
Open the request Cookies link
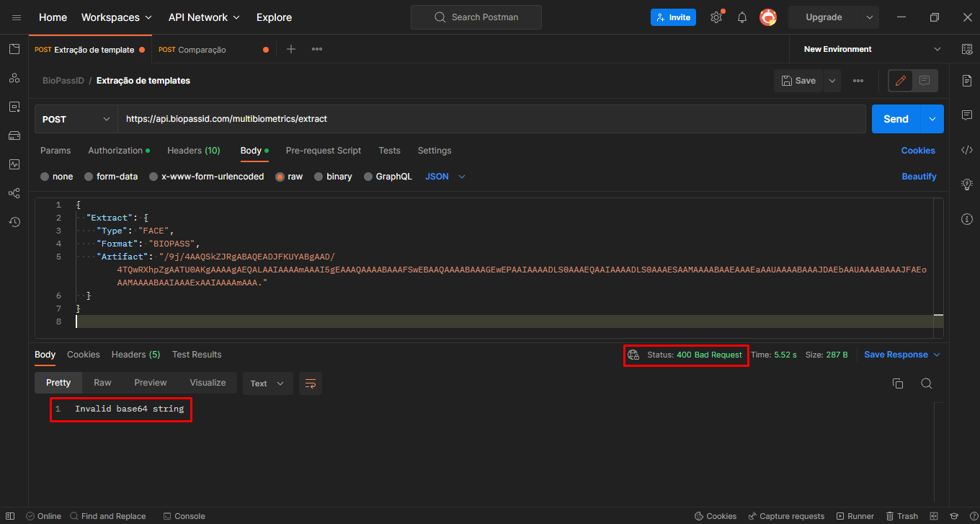tap(918, 151)
